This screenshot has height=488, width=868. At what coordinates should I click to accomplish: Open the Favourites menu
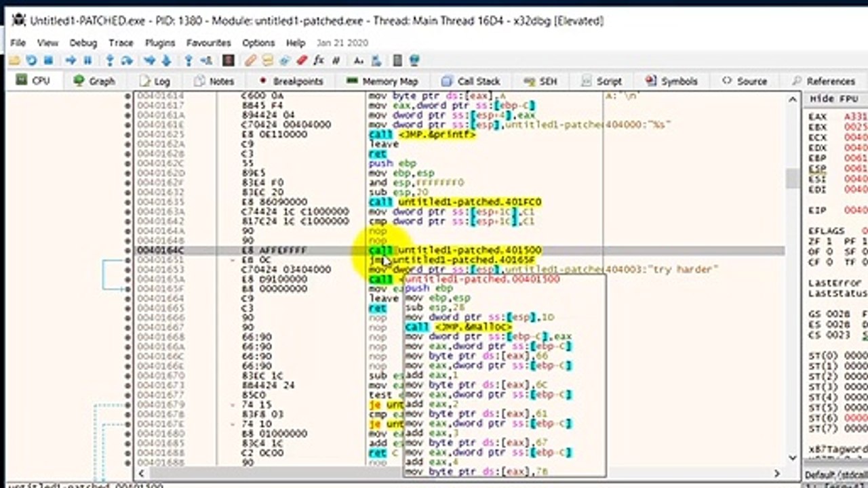pyautogui.click(x=209, y=43)
